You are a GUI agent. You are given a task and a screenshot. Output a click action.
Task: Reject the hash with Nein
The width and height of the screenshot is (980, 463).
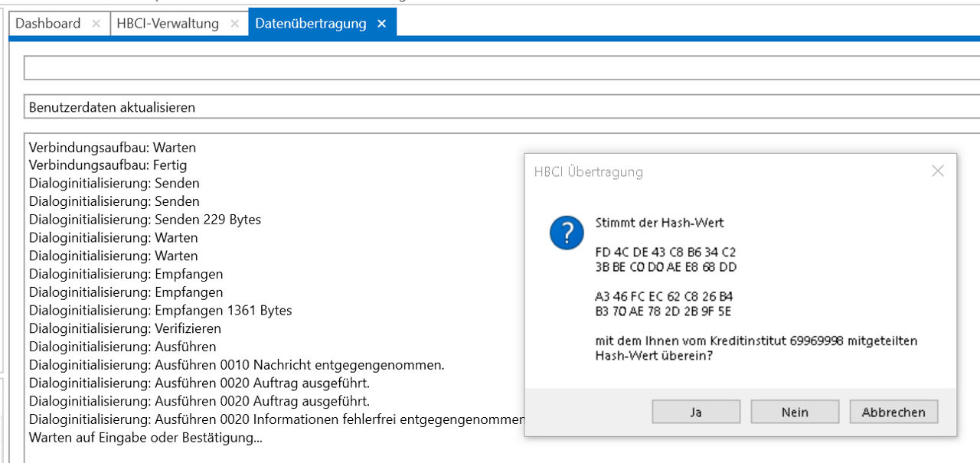click(795, 412)
